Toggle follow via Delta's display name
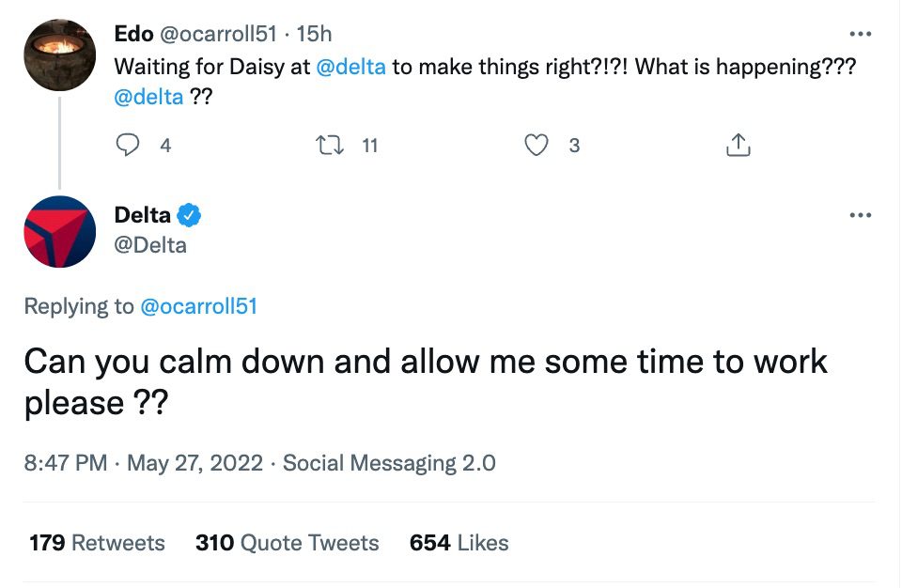Viewport: 902px width, 588px height. (x=143, y=214)
